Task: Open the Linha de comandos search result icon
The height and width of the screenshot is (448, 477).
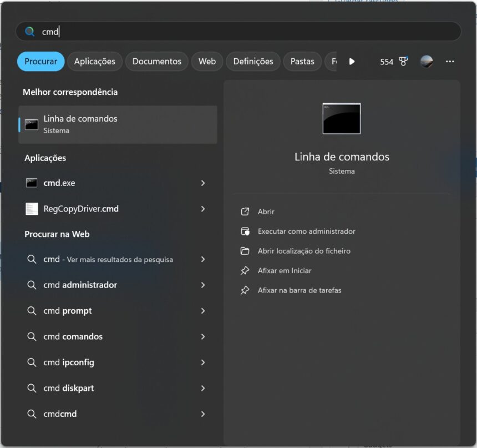Action: coord(32,124)
